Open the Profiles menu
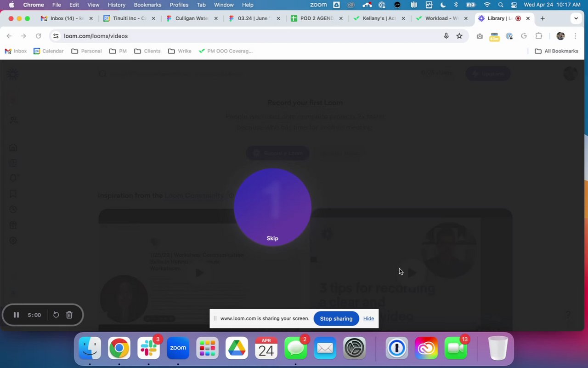588x368 pixels. click(179, 5)
